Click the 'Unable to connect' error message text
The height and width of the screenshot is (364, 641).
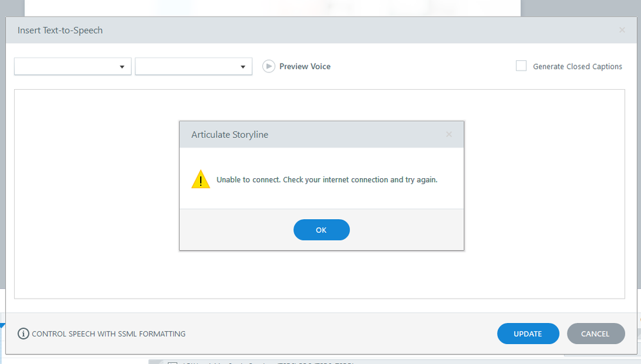[327, 179]
